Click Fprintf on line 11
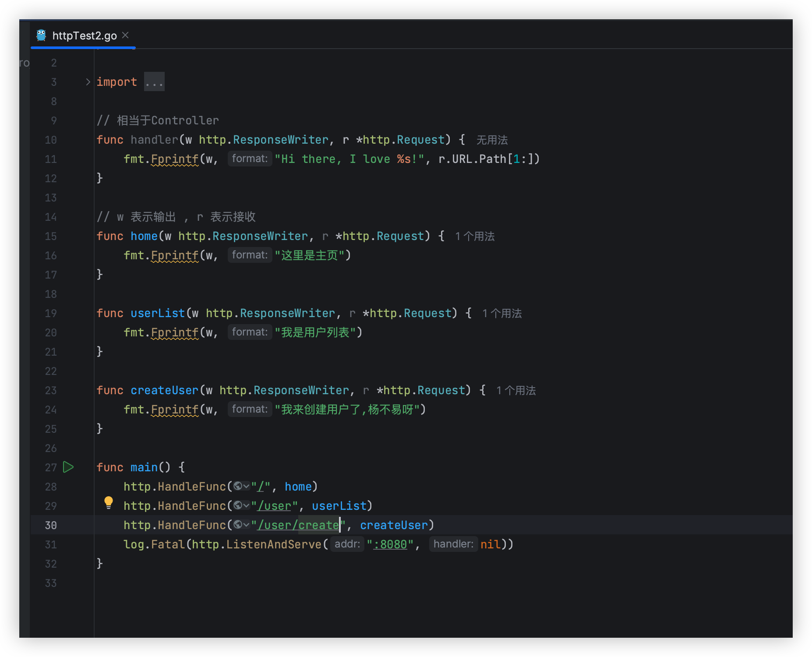The width and height of the screenshot is (812, 657). [175, 159]
